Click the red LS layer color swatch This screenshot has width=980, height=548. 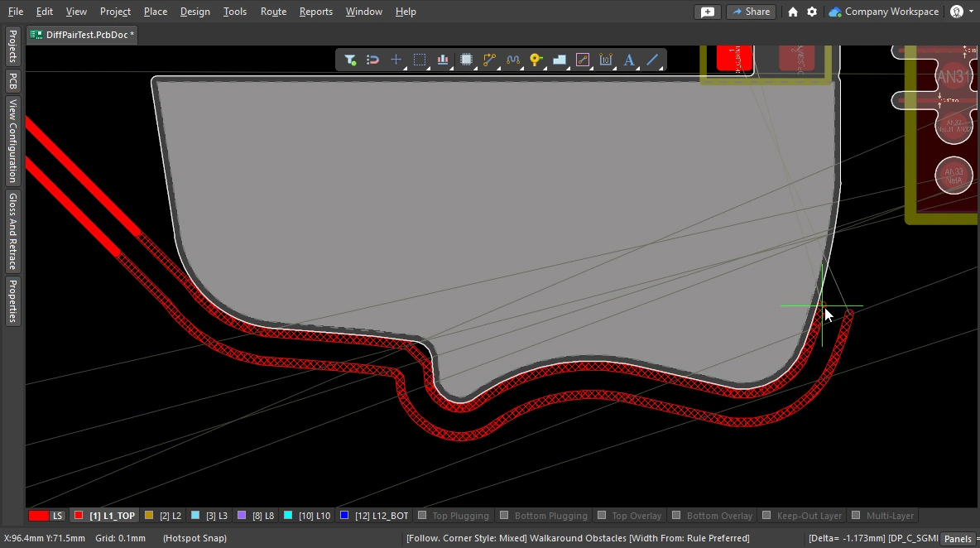pos(38,516)
